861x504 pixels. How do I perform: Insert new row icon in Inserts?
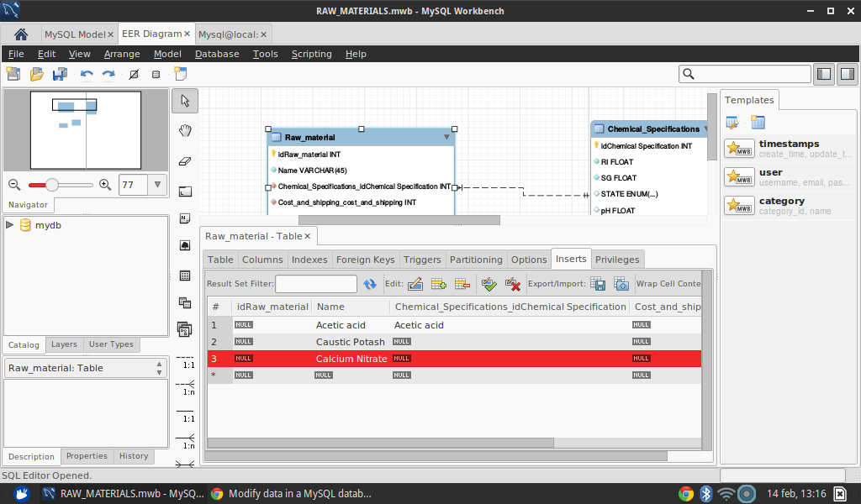[x=438, y=284]
